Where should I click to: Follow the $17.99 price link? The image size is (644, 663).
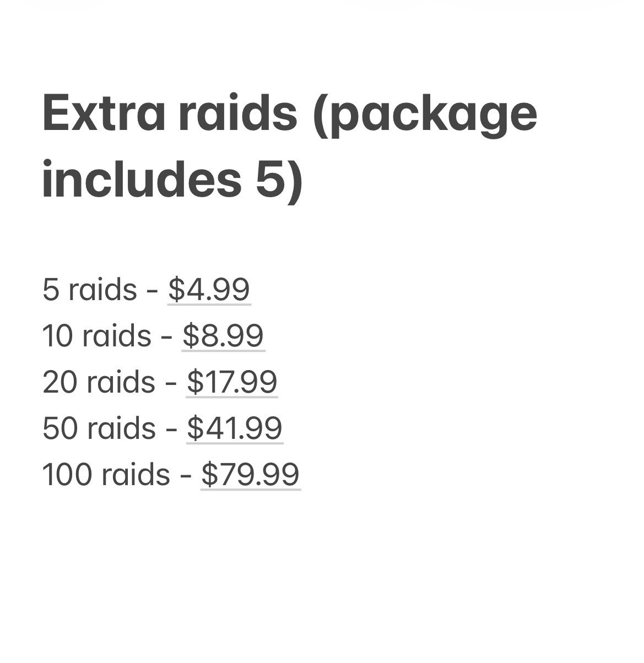click(x=232, y=382)
